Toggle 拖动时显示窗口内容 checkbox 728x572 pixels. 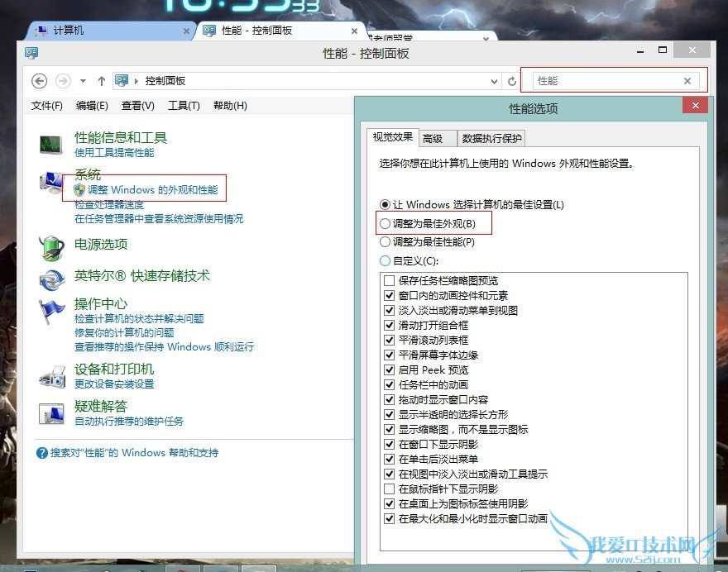(389, 399)
